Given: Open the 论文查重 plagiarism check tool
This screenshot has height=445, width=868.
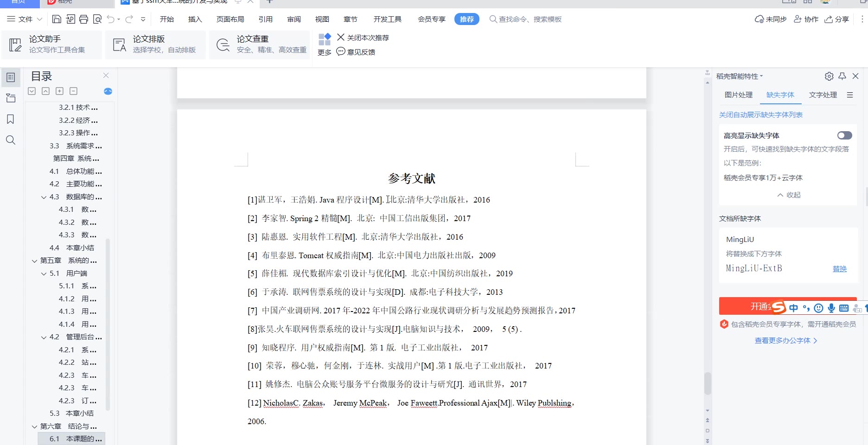Looking at the screenshot, I should pyautogui.click(x=259, y=44).
